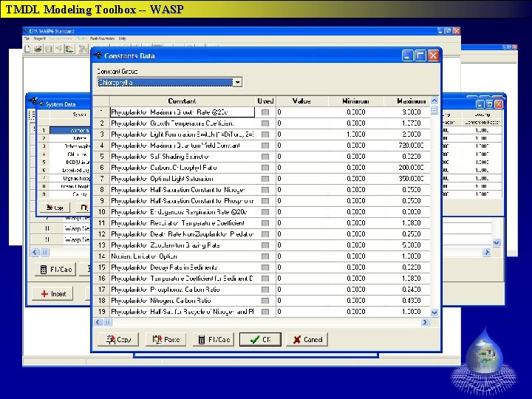This screenshot has width=532, height=399.
Task: Click the Value column header
Action: [301, 101]
